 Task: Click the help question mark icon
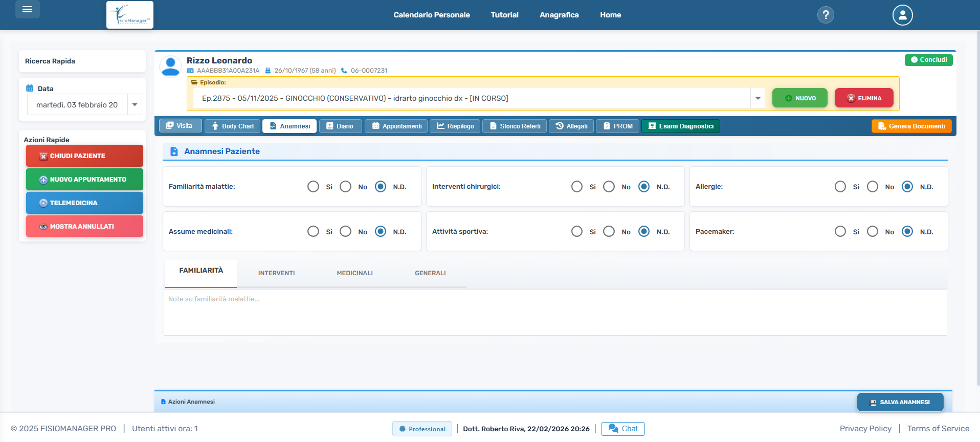tap(826, 15)
